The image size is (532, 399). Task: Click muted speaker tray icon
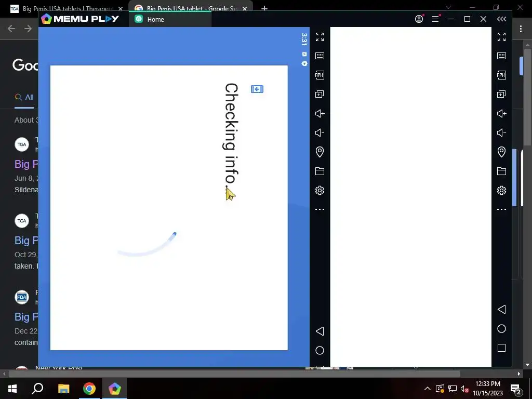pyautogui.click(x=464, y=389)
